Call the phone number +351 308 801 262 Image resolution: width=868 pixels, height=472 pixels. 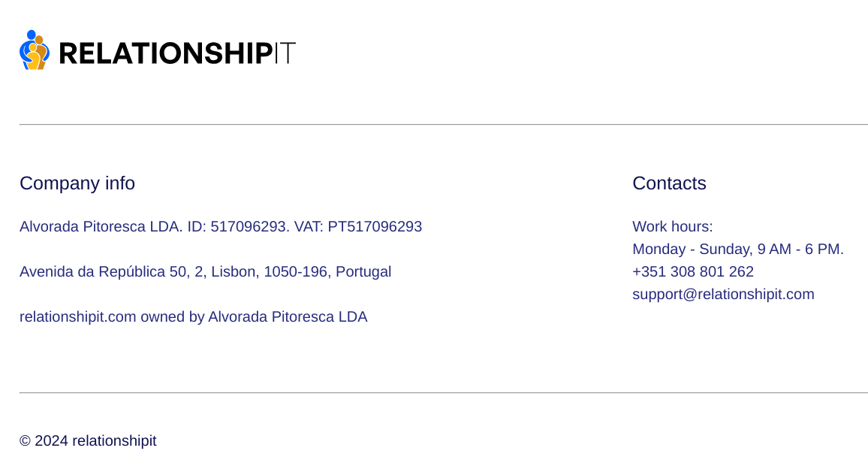(692, 272)
